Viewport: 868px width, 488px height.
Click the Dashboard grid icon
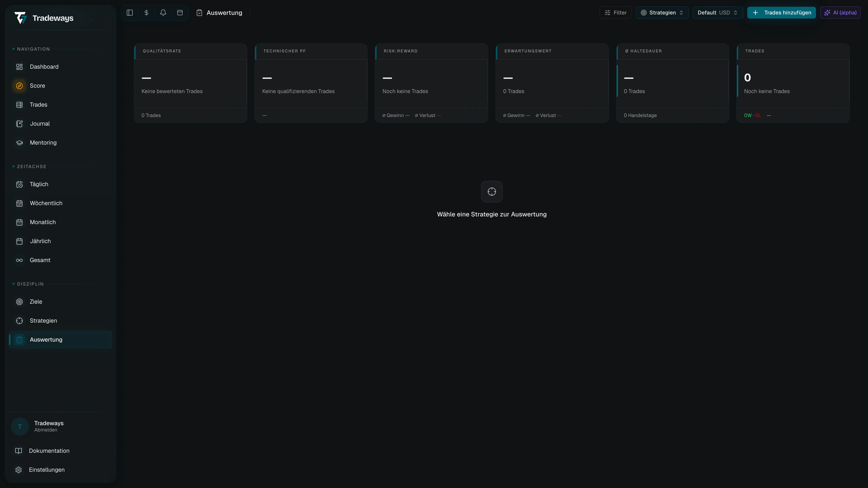19,67
